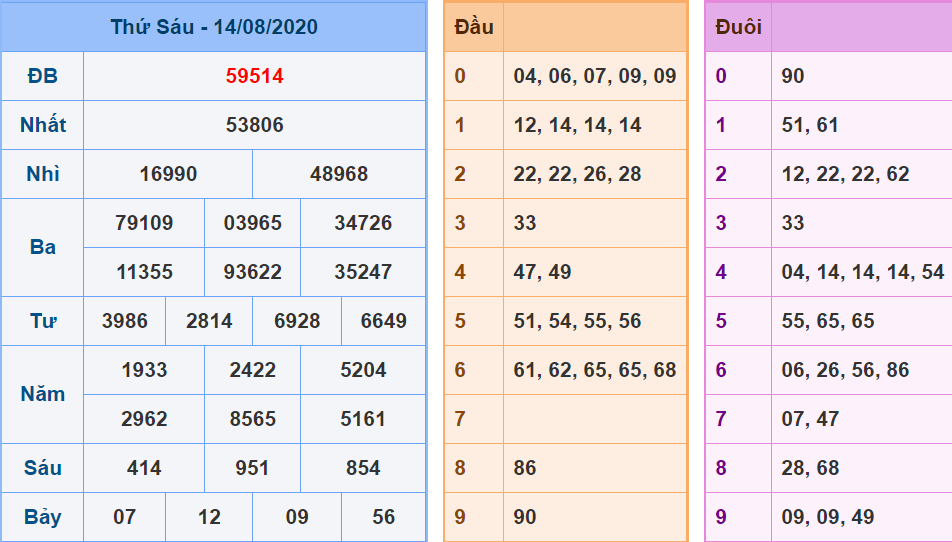This screenshot has height=542, width=952.
Task: Select Đuôi row with 04, 14, 14, 14, 54
Action: pos(862,272)
